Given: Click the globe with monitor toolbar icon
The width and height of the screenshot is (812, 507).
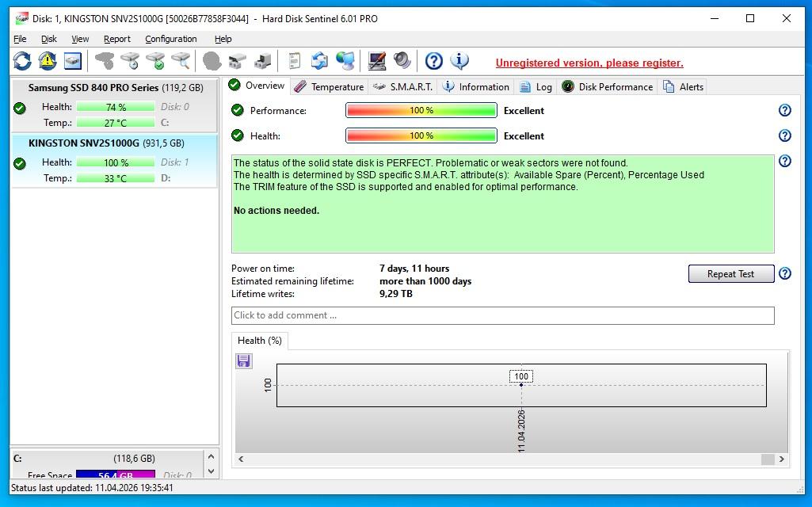Looking at the screenshot, I should pos(345,61).
